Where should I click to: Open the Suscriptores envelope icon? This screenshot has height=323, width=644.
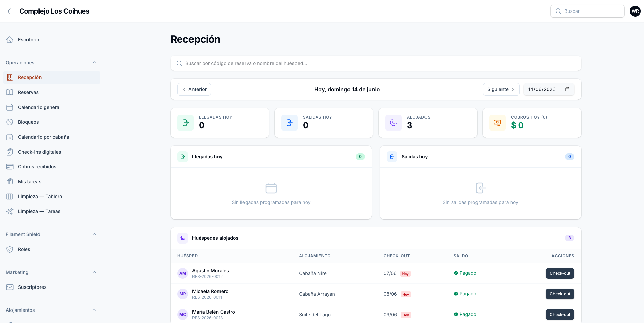point(10,287)
